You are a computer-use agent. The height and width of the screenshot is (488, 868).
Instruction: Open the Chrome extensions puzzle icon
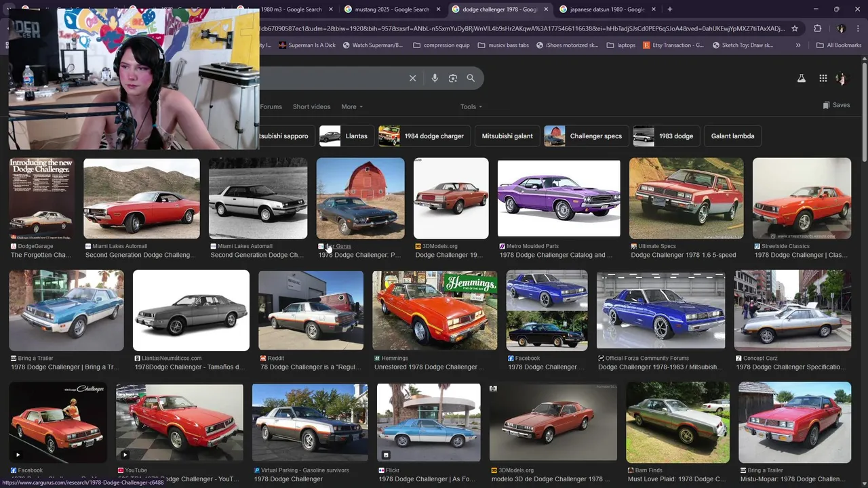pyautogui.click(x=817, y=28)
